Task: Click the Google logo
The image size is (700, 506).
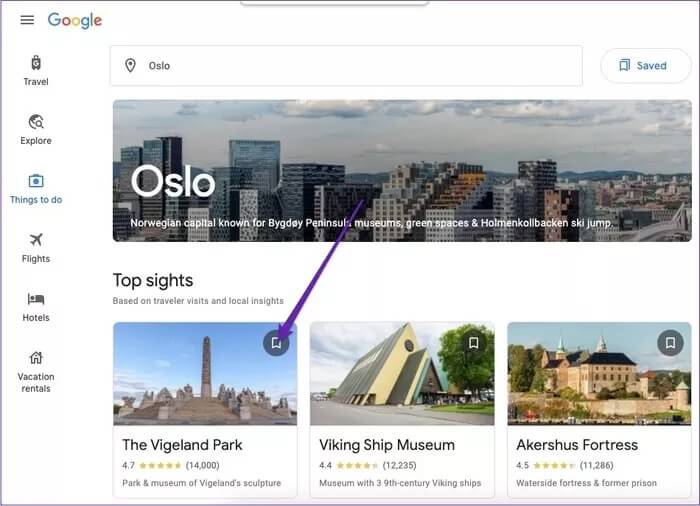Action: [x=75, y=21]
